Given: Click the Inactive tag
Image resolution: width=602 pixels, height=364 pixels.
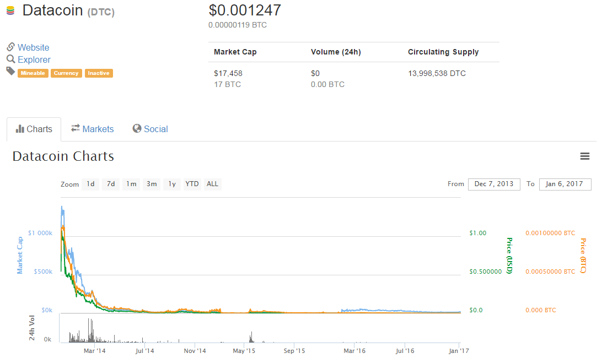Looking at the screenshot, I should [99, 73].
